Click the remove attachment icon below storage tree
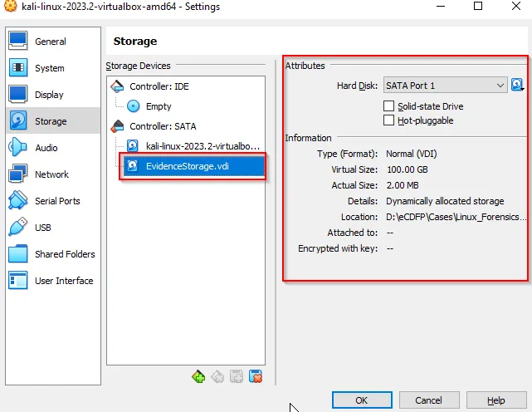The height and width of the screenshot is (412, 532). (256, 376)
